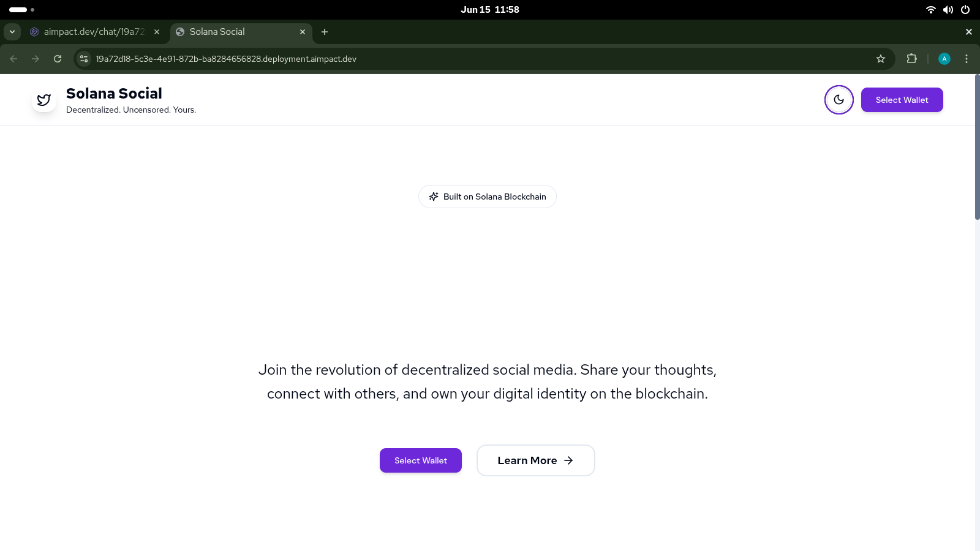Open the Learn More link
Screen dimensions: 980x551
coord(535,460)
